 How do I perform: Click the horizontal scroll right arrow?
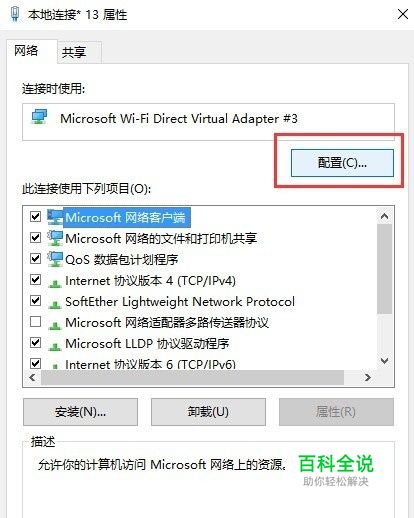(368, 377)
